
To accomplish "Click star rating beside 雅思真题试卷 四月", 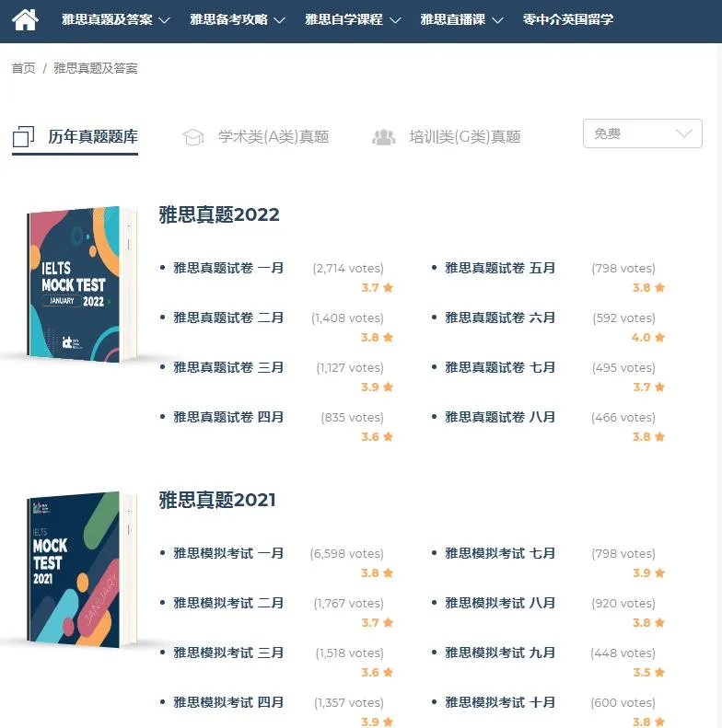I will (x=378, y=437).
